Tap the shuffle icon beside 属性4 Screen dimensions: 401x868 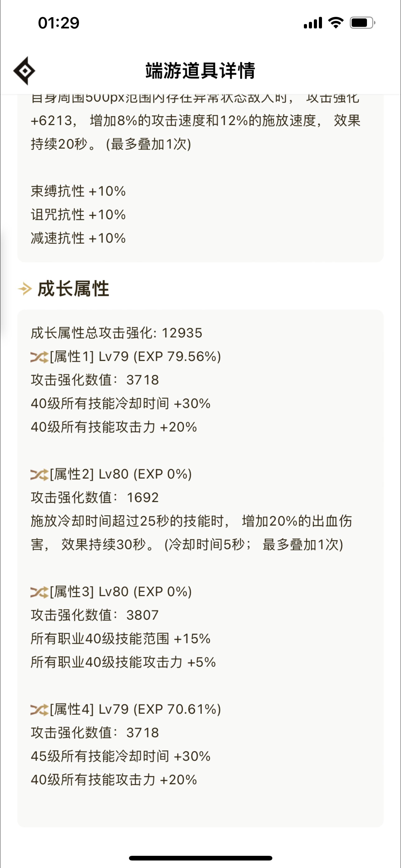tap(39, 710)
